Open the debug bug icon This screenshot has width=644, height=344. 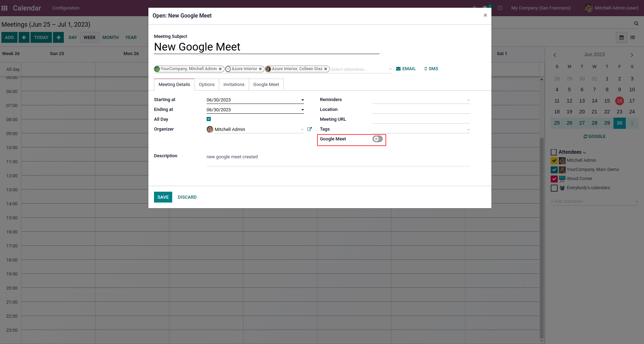[474, 8]
